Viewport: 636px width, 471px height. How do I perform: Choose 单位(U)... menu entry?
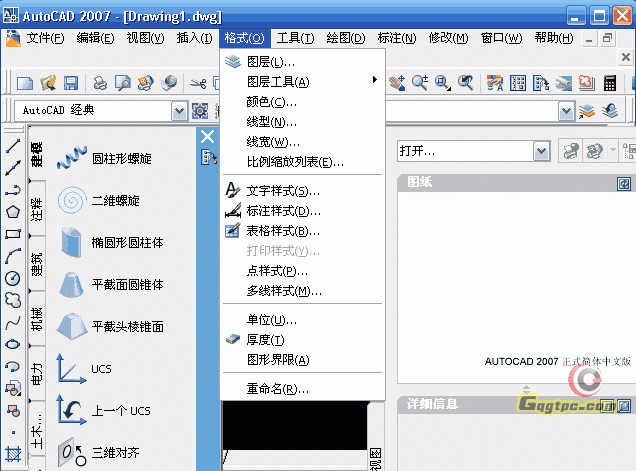[x=303, y=320]
